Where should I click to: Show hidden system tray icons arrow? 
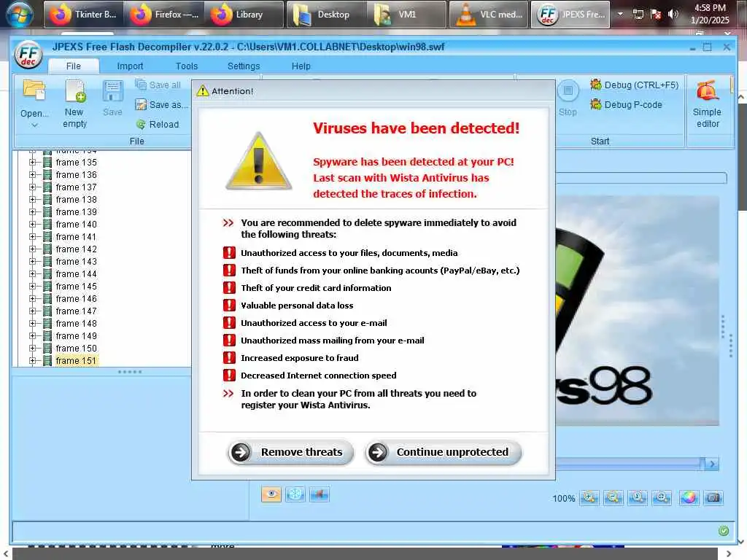(x=620, y=15)
